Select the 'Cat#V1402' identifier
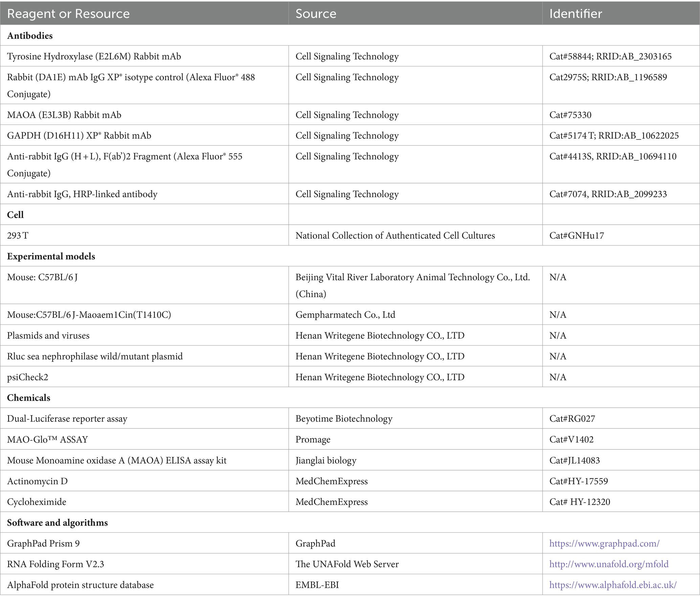The width and height of the screenshot is (700, 601). point(571,439)
